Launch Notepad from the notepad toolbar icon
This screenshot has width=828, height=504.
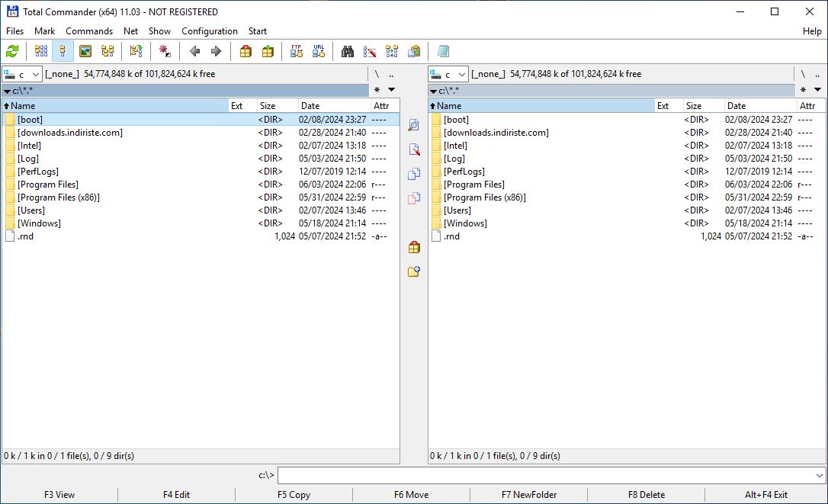click(443, 51)
